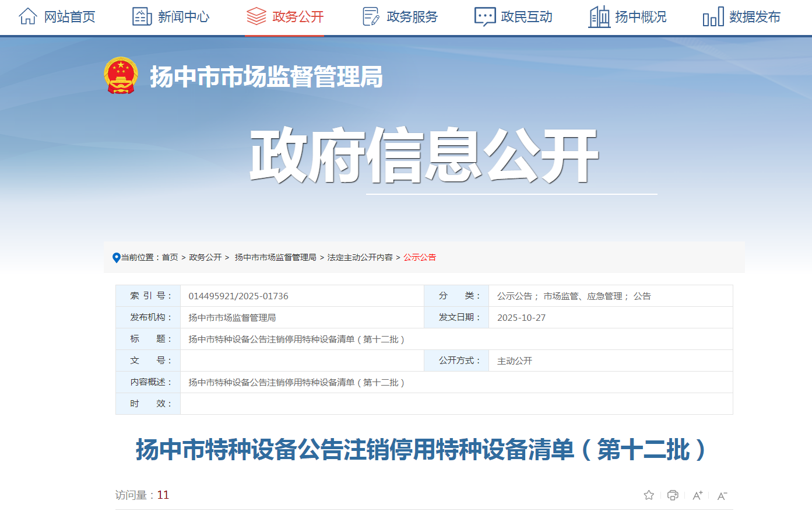Open 扬中市市场监督管理局 breadcrumb link
The image size is (812, 511).
[275, 257]
